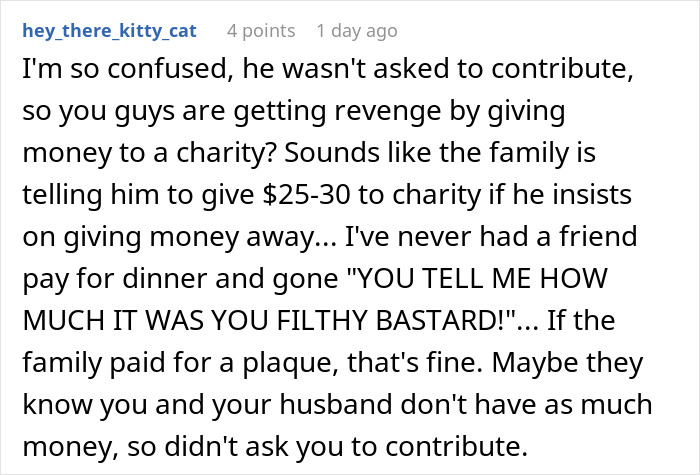Click the '4 points' score label
Viewport: 700px width, 475px height.
[x=259, y=31]
